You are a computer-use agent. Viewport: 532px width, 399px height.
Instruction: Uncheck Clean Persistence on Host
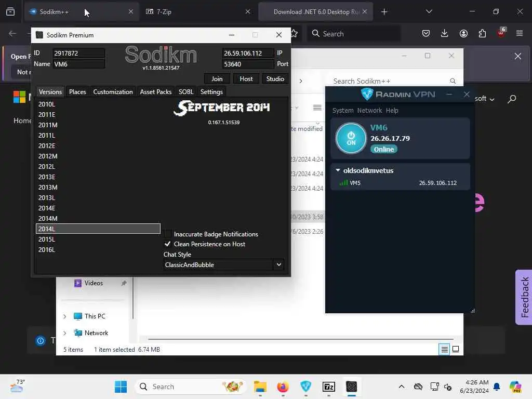(x=168, y=244)
